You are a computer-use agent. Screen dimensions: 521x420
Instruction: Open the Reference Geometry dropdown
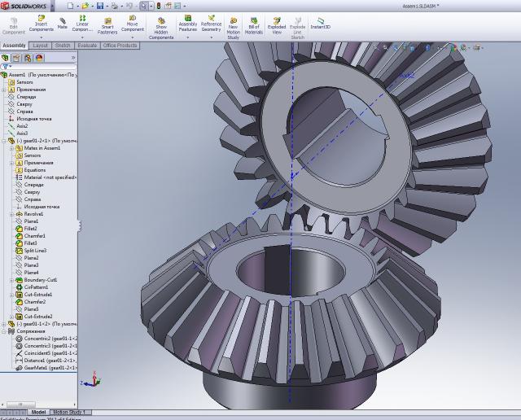click(x=211, y=24)
